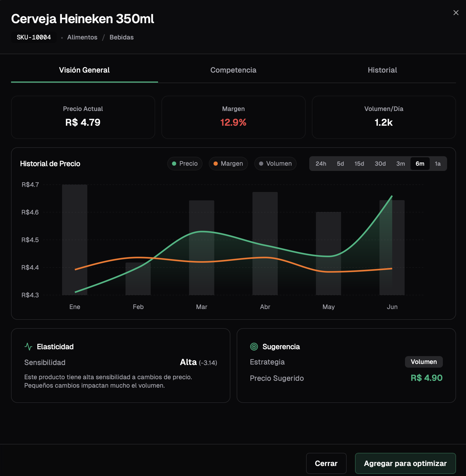Set chart range to 24h
This screenshot has width=466, height=476.
321,164
